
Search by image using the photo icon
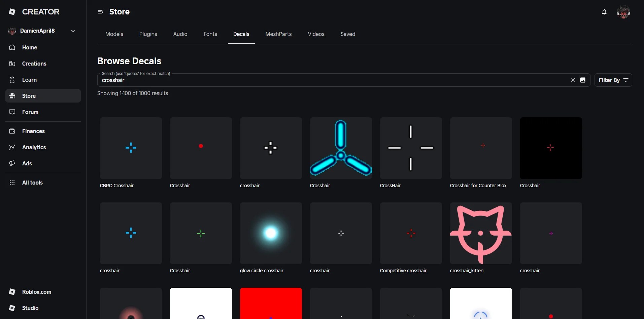point(583,80)
